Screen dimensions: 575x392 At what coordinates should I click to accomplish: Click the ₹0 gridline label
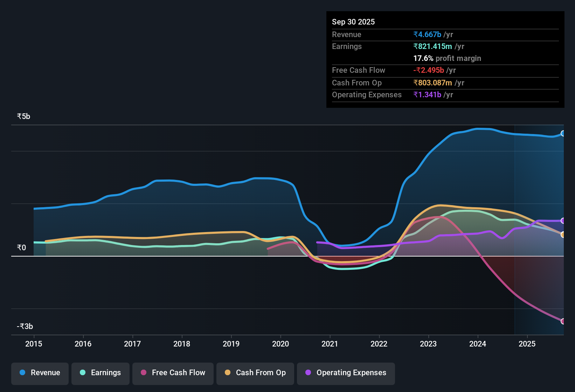22,247
